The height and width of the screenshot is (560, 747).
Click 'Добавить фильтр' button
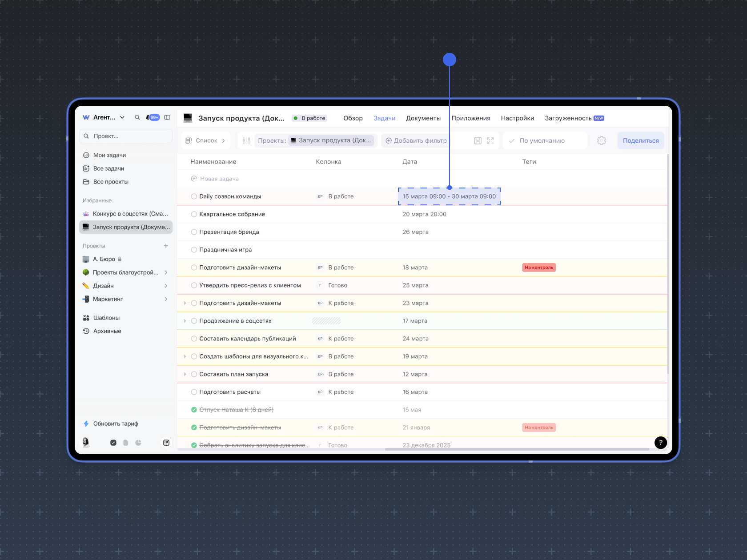click(x=416, y=140)
